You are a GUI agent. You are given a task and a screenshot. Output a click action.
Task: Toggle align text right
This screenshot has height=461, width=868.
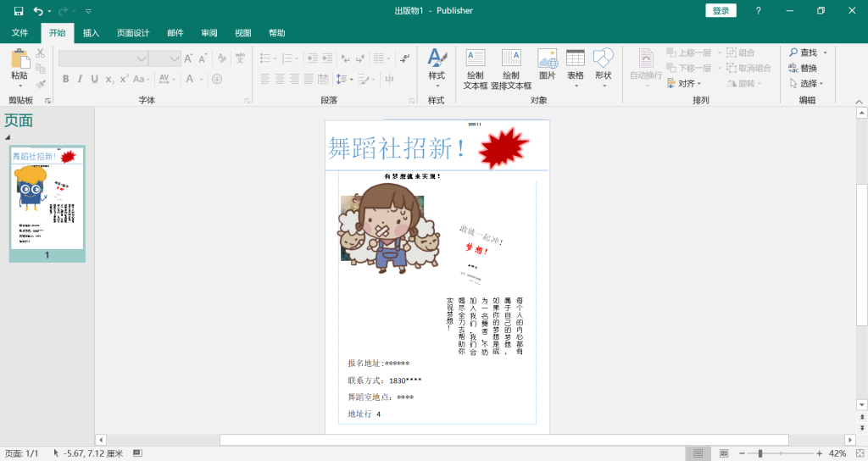(294, 79)
